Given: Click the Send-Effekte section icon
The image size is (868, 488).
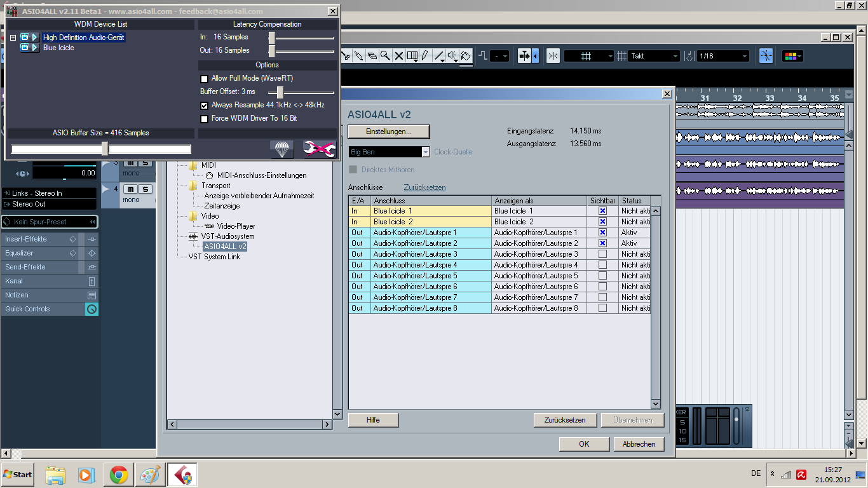Looking at the screenshot, I should 92,267.
